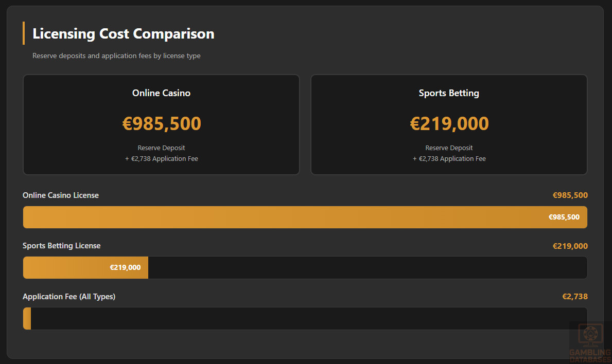Click the Application Fee (All Types) label
The height and width of the screenshot is (364, 612).
[x=69, y=297]
